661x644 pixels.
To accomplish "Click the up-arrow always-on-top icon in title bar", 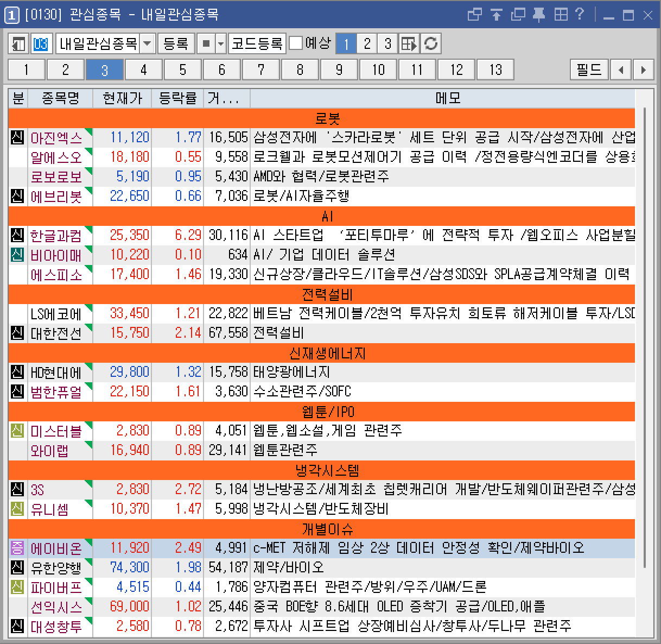I will pos(497,15).
